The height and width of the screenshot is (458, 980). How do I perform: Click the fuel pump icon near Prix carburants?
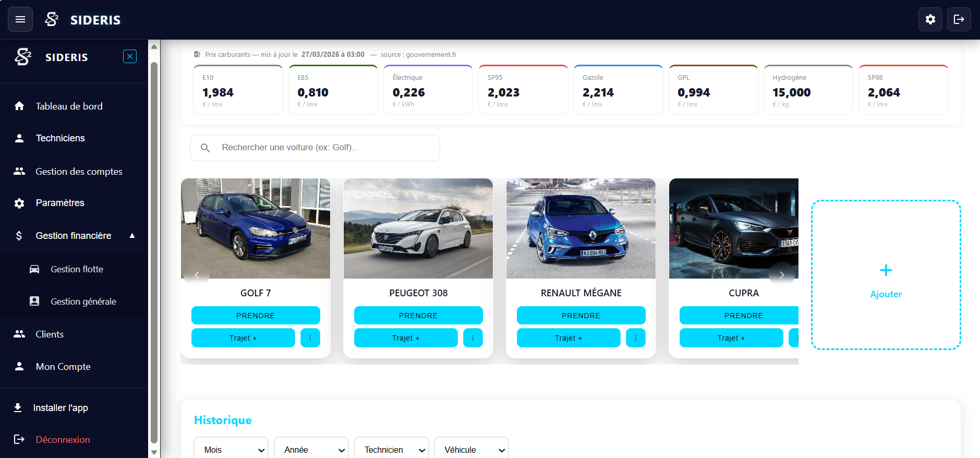tap(197, 54)
